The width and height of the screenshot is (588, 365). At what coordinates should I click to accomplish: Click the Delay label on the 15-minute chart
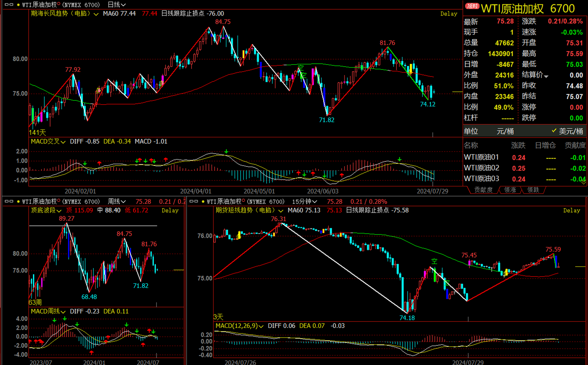point(571,210)
